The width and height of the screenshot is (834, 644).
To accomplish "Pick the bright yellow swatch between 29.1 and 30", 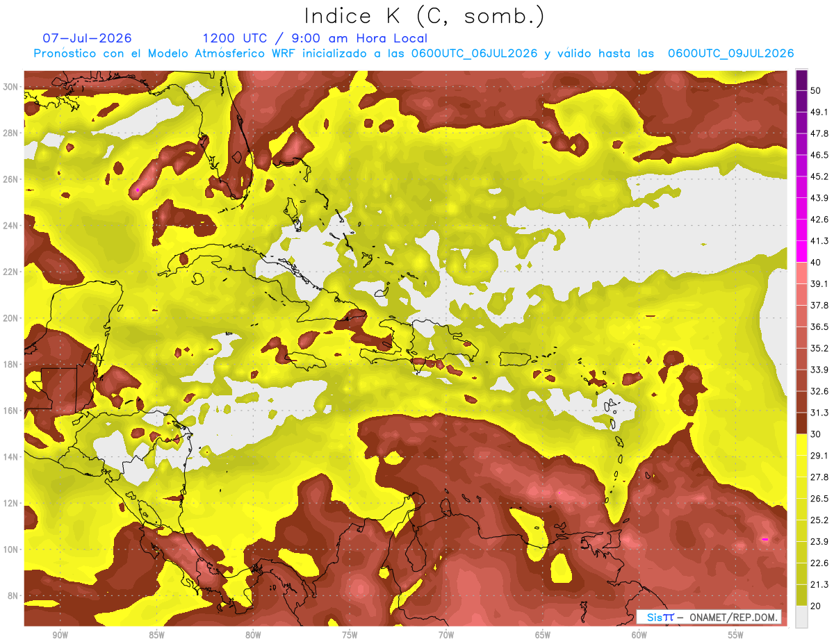I will (801, 445).
